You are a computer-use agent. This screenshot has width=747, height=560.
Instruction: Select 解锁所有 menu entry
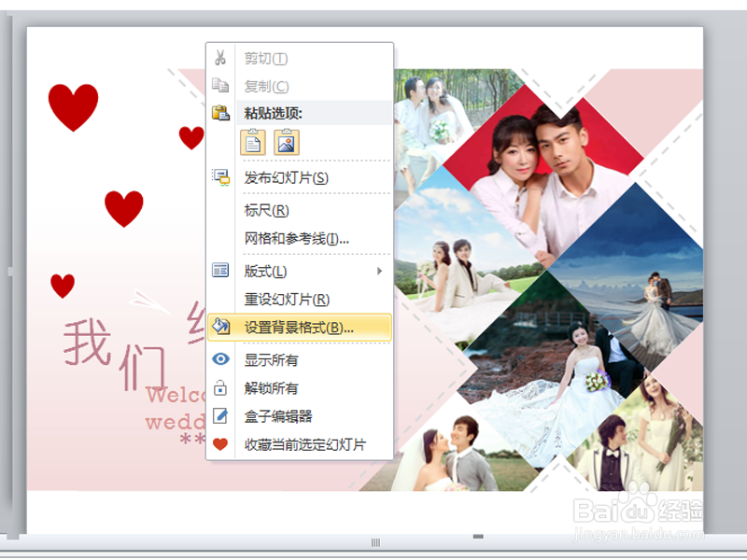coord(300,388)
